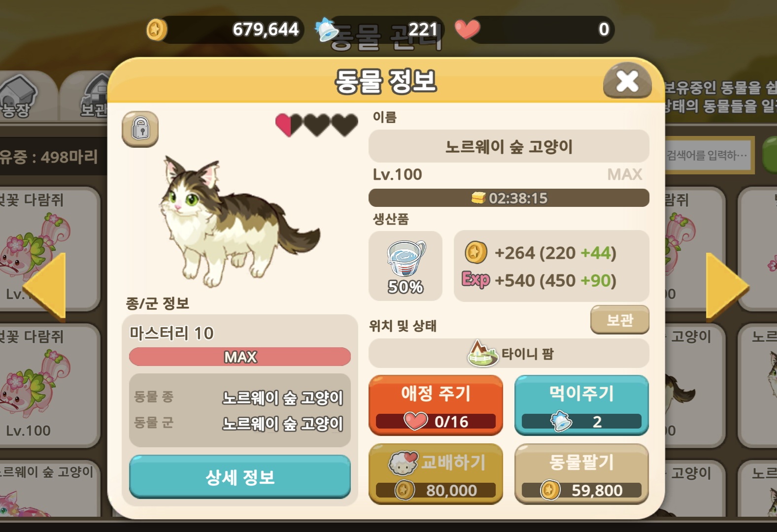Click the gold coin currency icon
The width and height of the screenshot is (777, 532).
pos(157,30)
